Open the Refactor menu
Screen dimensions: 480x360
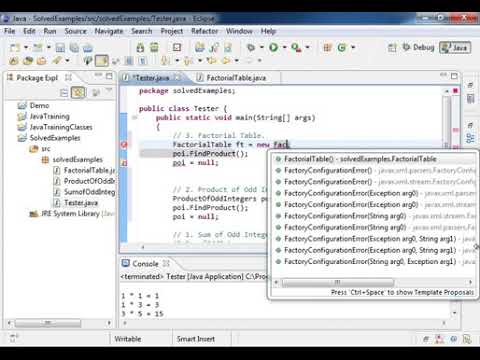click(204, 31)
